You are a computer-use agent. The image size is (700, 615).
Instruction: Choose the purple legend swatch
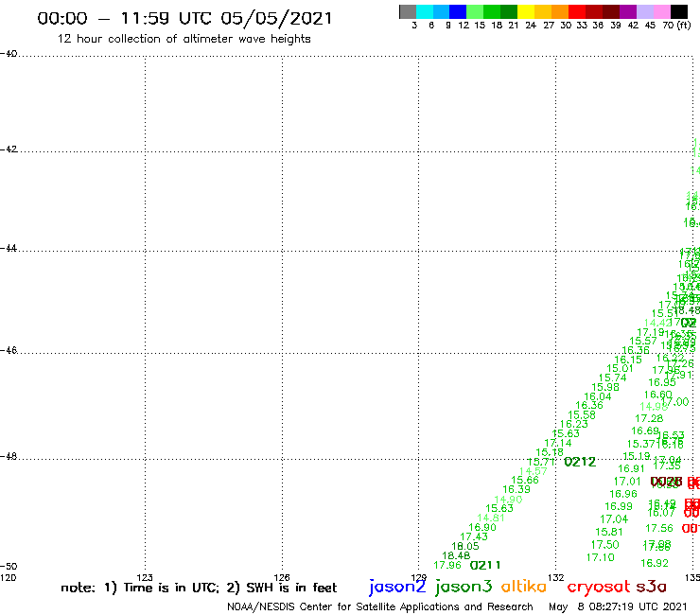click(628, 11)
